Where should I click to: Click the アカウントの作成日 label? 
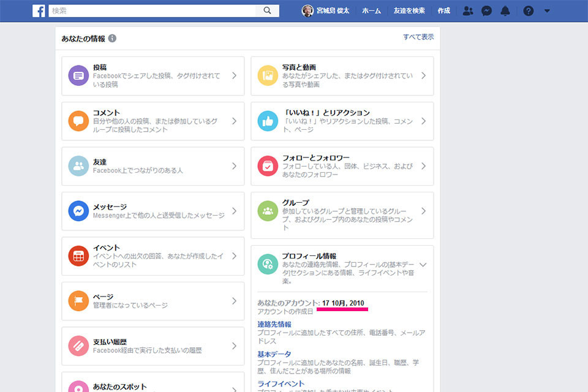tap(285, 312)
